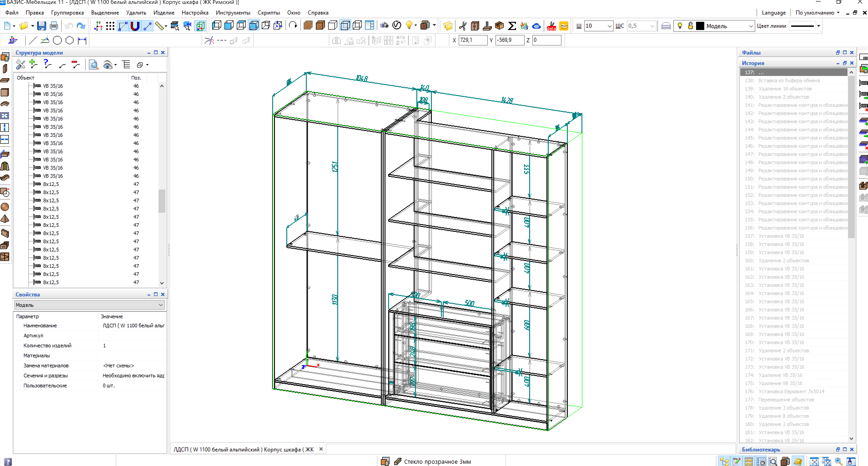Toggle the dotted grid display
This screenshot has width=868, height=466.
[x=110, y=26]
